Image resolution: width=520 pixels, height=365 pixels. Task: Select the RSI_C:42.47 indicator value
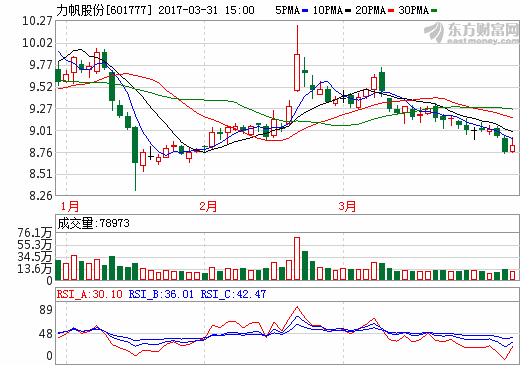pos(233,294)
